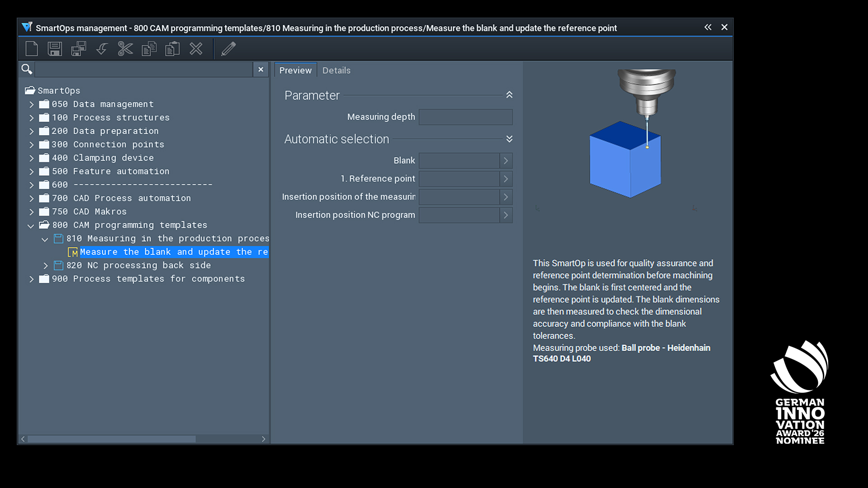Collapse the 800 CAM programming templates folder

click(31, 225)
